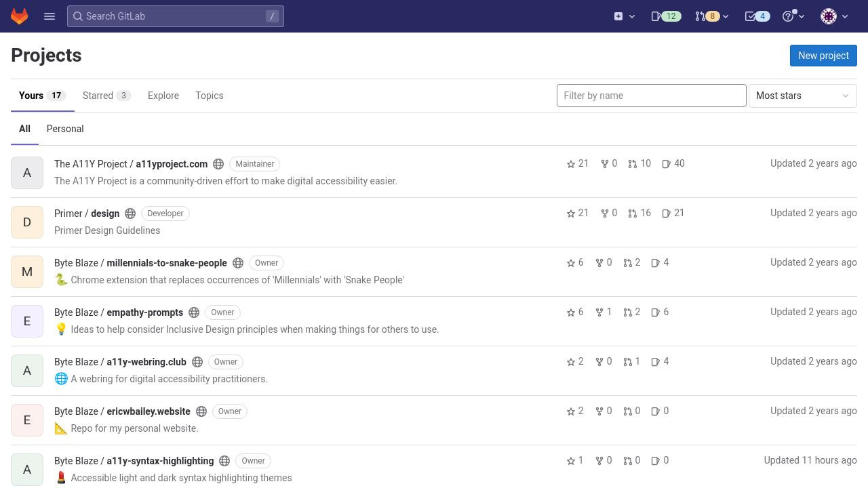Open the a11y-webring.club project
868x488 pixels.
(x=120, y=362)
